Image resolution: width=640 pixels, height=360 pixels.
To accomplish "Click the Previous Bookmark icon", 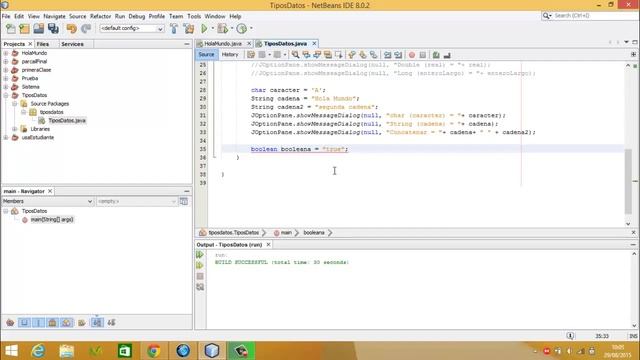I will point(352,55).
